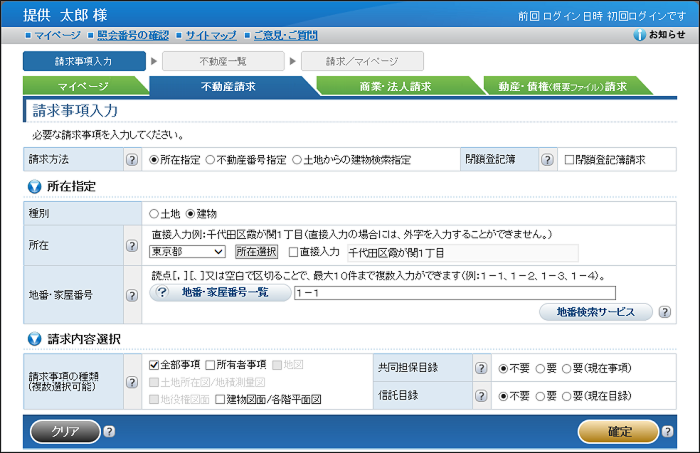Switch to 動産・債権(概要ファイル)請求 tab
The width and height of the screenshot is (700, 453).
562,86
